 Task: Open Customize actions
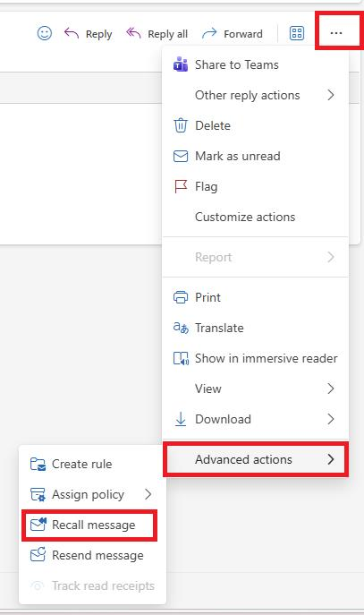click(x=255, y=217)
